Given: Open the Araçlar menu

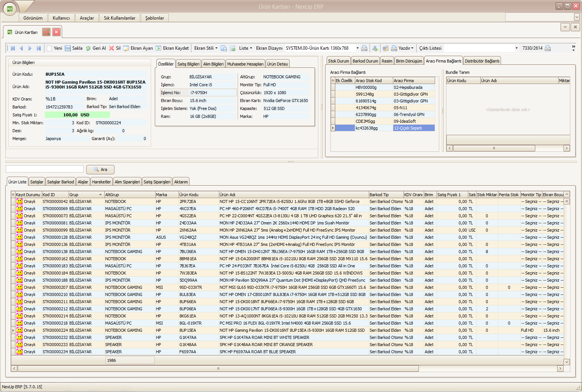Looking at the screenshot, I should tap(87, 18).
